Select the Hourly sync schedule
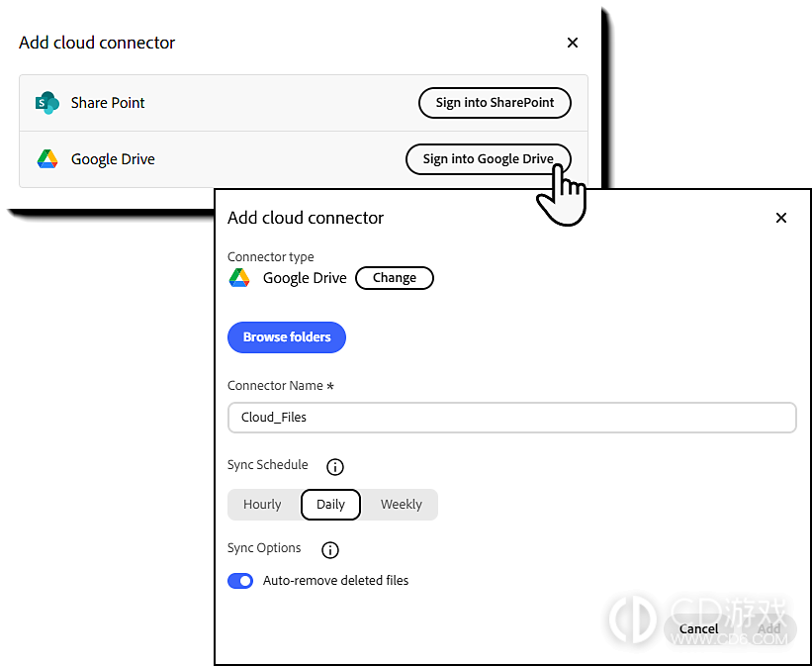812x666 pixels. (262, 505)
